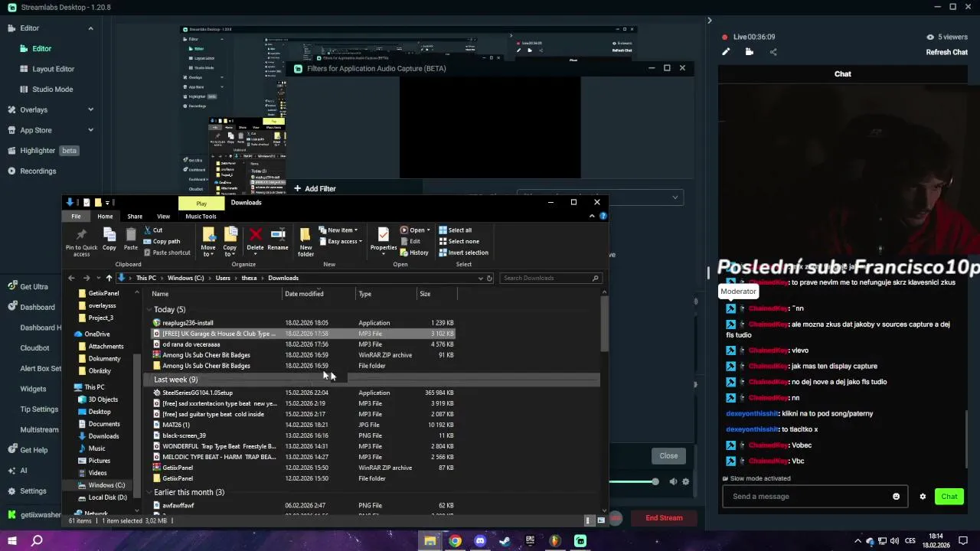Open Editor item in Streamlabs sidebar
Image resolution: width=980 pixels, height=551 pixels.
pyautogui.click(x=41, y=48)
